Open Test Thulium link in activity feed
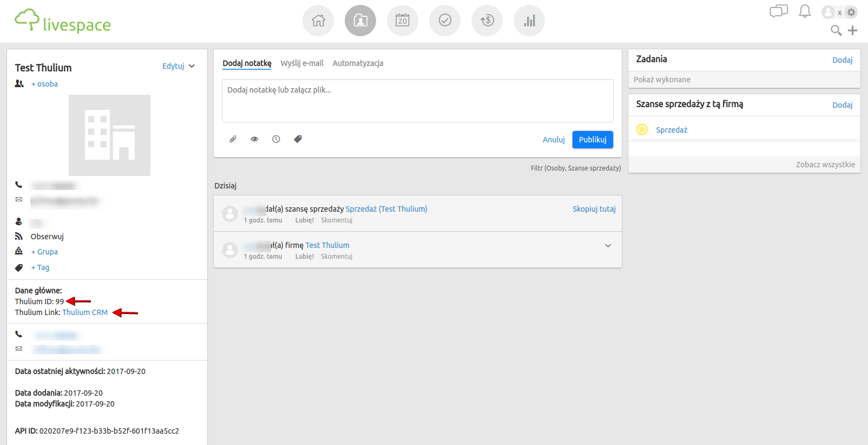The height and width of the screenshot is (445, 868). coord(327,245)
